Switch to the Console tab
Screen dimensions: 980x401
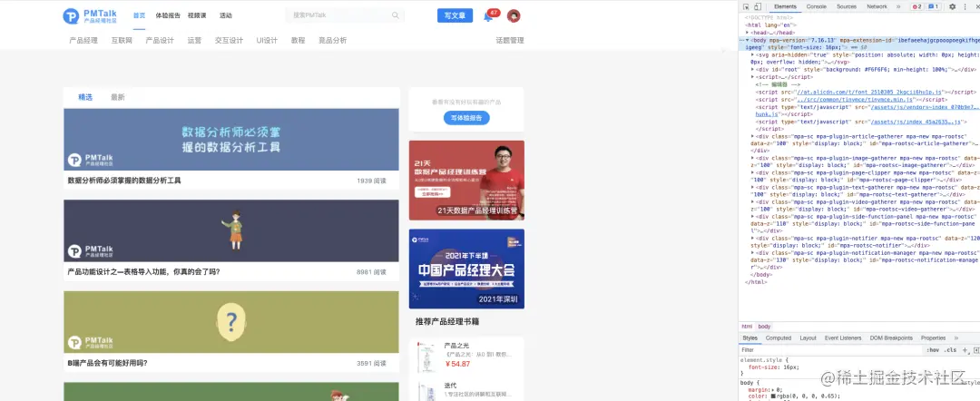817,7
